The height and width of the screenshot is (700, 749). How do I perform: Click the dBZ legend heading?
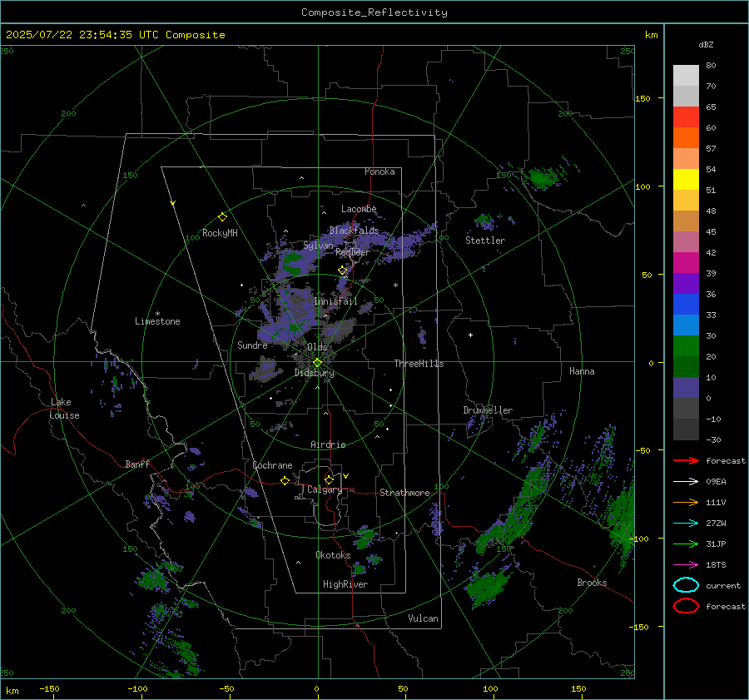pos(706,44)
